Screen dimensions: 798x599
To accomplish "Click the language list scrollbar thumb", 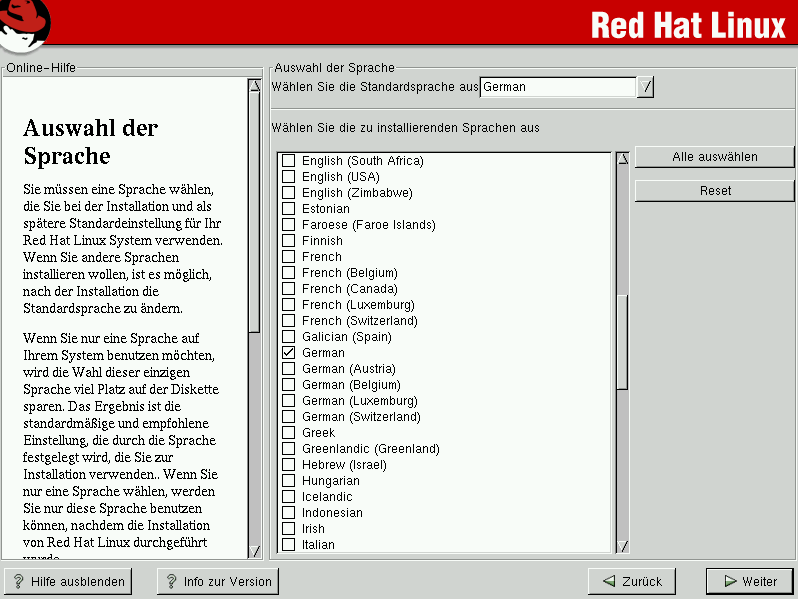I will tap(622, 340).
